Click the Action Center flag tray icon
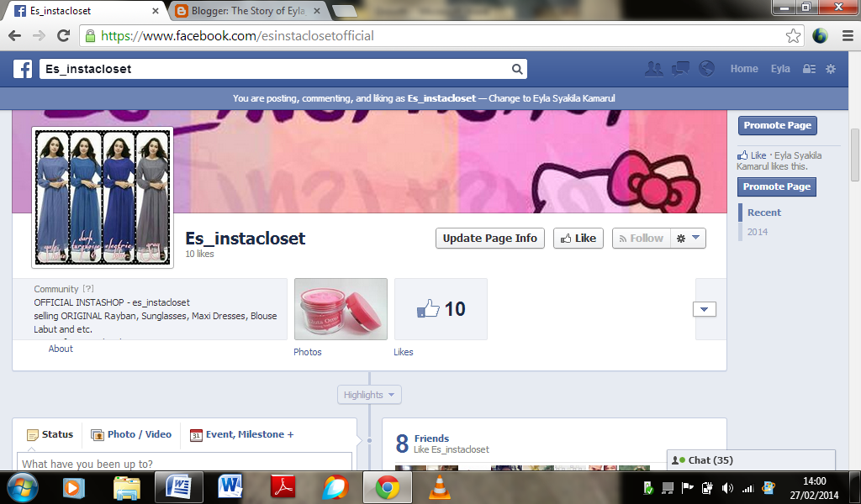The image size is (861, 504). click(688, 487)
